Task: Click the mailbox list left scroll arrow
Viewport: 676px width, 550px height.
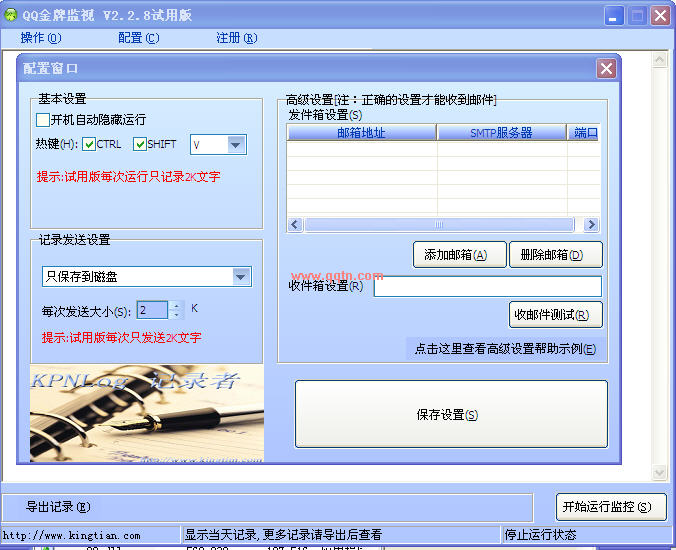Action: pos(295,225)
